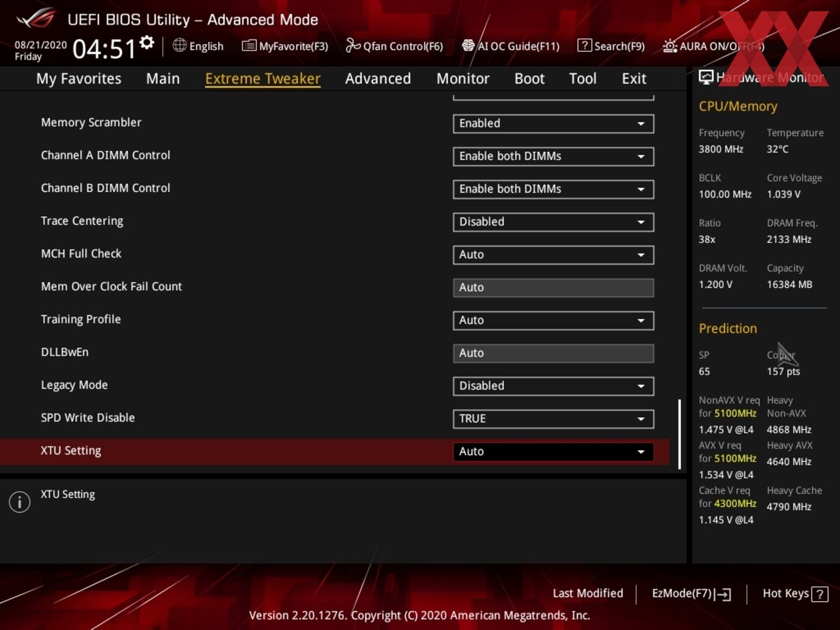The image size is (840, 630).
Task: Select the highlighted XTU Setting row label
Action: (x=71, y=451)
